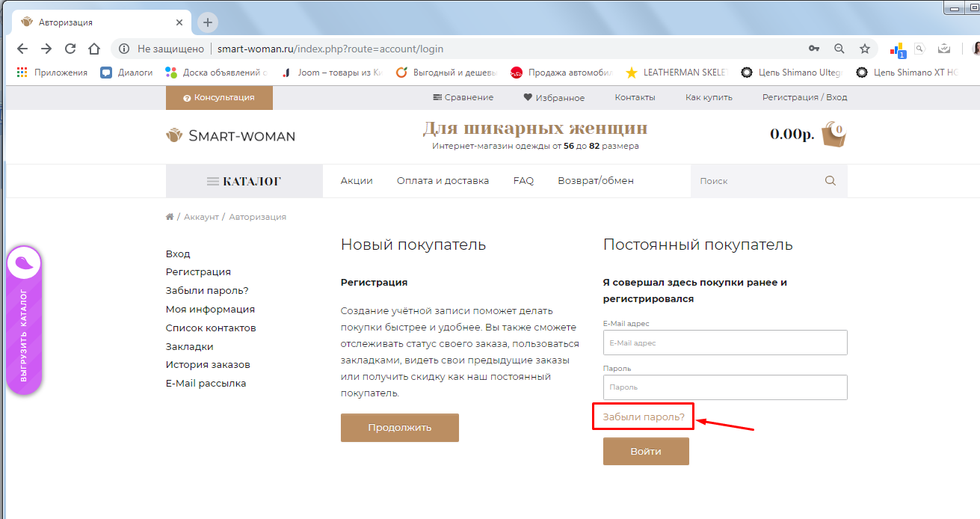Image resolution: width=980 pixels, height=519 pixels.
Task: Click the Продолжить button
Action: 400,428
